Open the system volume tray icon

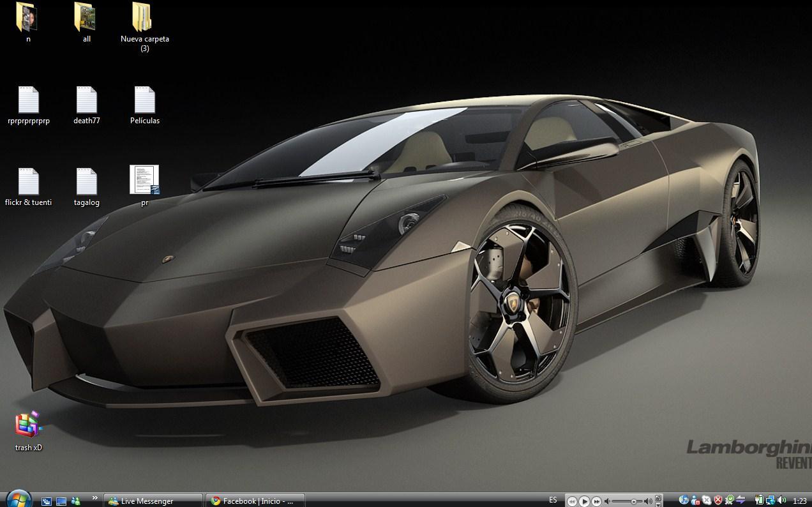click(782, 500)
